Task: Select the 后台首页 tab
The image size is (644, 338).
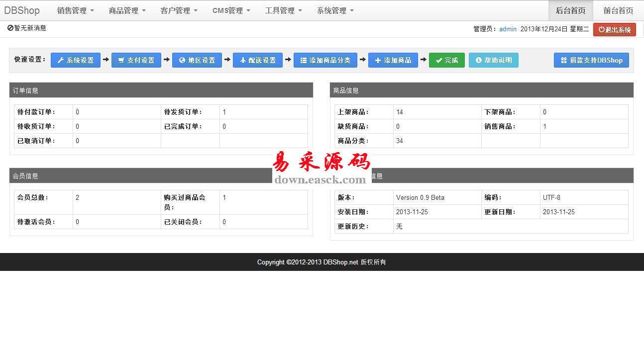Action: pos(570,10)
